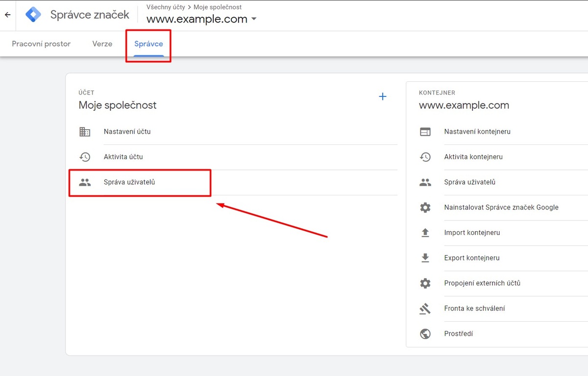Click the Nastavení kontejneru window icon
This screenshot has height=376, width=588.
pos(425,132)
